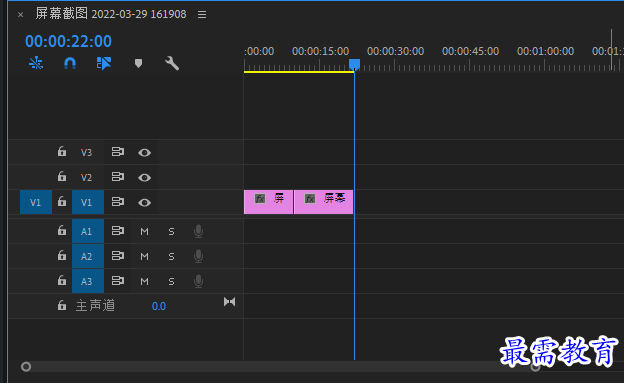Screen dimensions: 624x383
Task: Jump to 00:00:45:00 on the ruler
Action: click(470, 51)
